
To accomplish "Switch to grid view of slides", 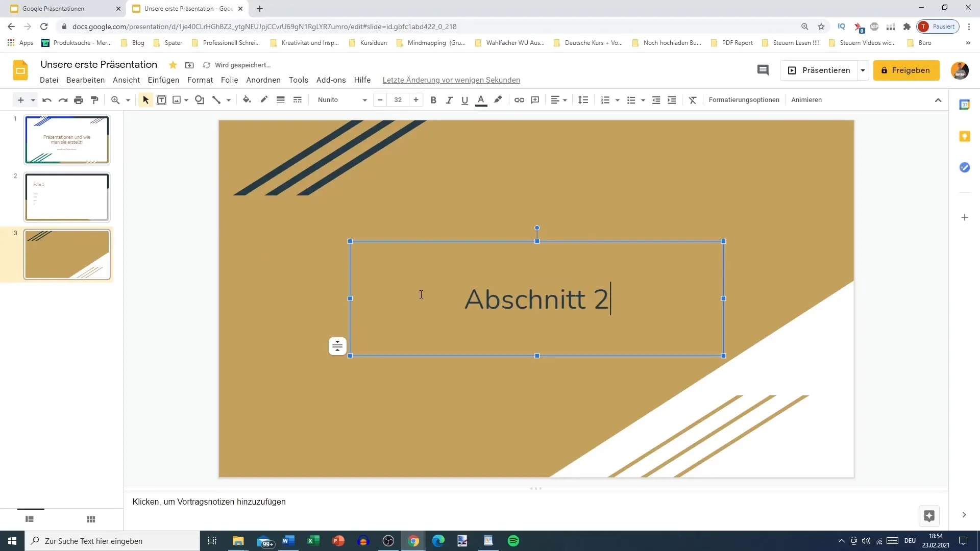I will coord(91,519).
